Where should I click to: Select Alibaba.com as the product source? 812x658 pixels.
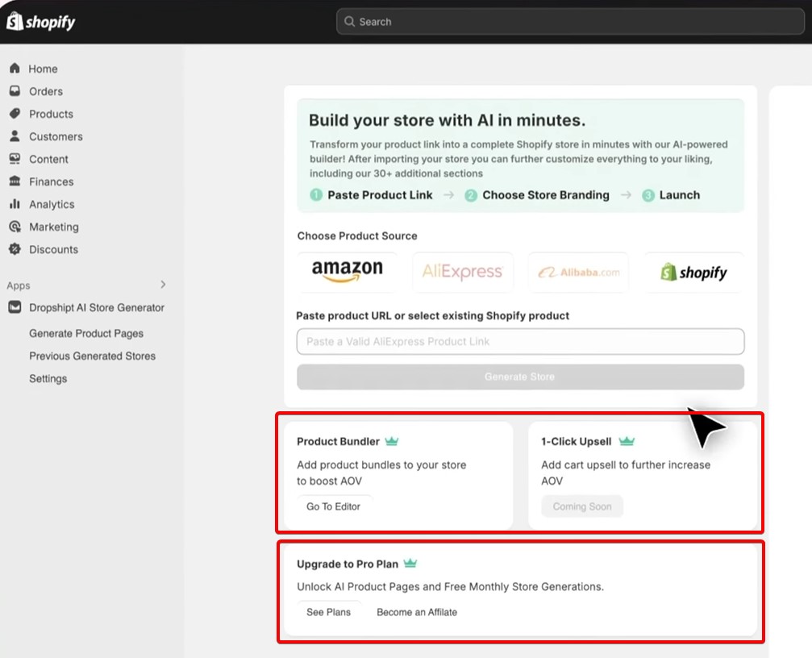click(577, 272)
